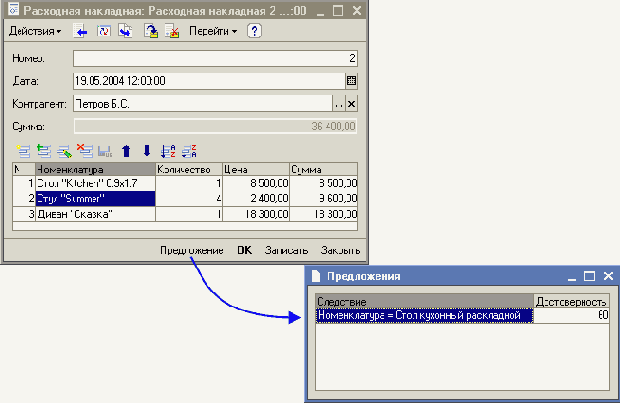Image resolution: width=620 pixels, height=403 pixels.
Task: Open the Перейти dropdown menu
Action: pyautogui.click(x=213, y=31)
